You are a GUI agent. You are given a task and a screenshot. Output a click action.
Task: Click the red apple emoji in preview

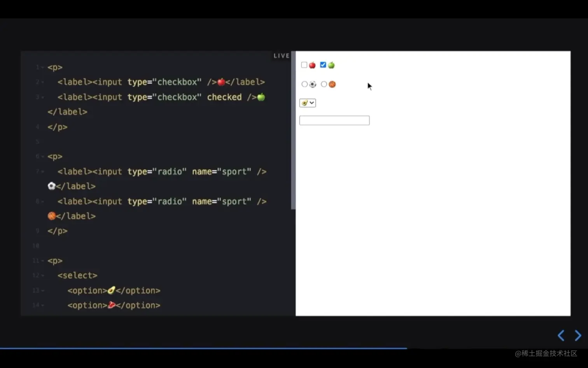(312, 65)
